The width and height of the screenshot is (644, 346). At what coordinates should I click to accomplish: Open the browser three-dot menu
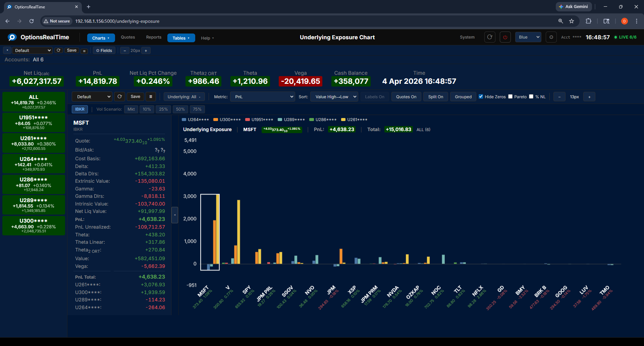tap(636, 21)
